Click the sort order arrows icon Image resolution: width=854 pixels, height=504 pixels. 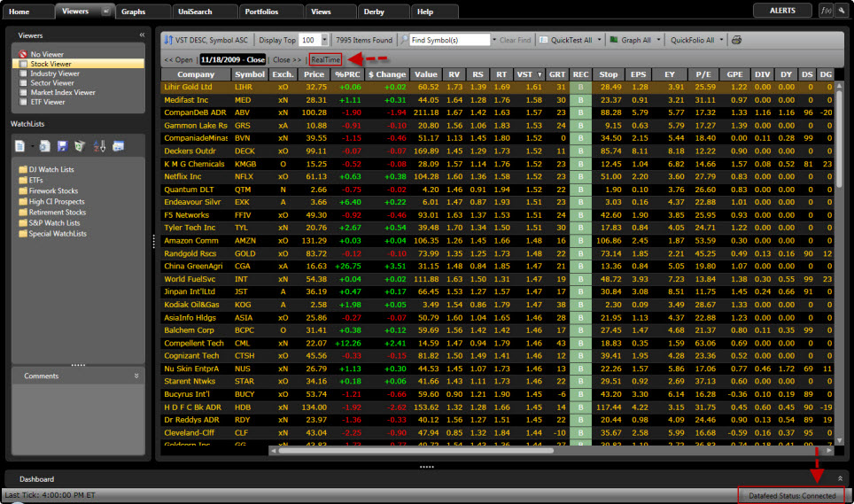click(168, 40)
